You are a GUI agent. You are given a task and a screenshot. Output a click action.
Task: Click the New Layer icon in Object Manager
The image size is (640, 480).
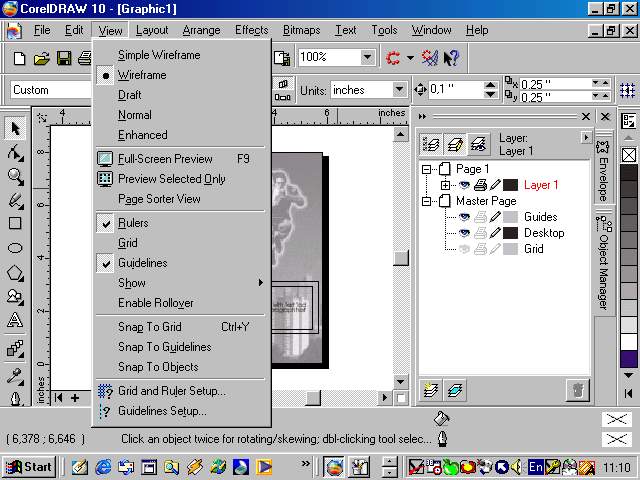(x=432, y=390)
